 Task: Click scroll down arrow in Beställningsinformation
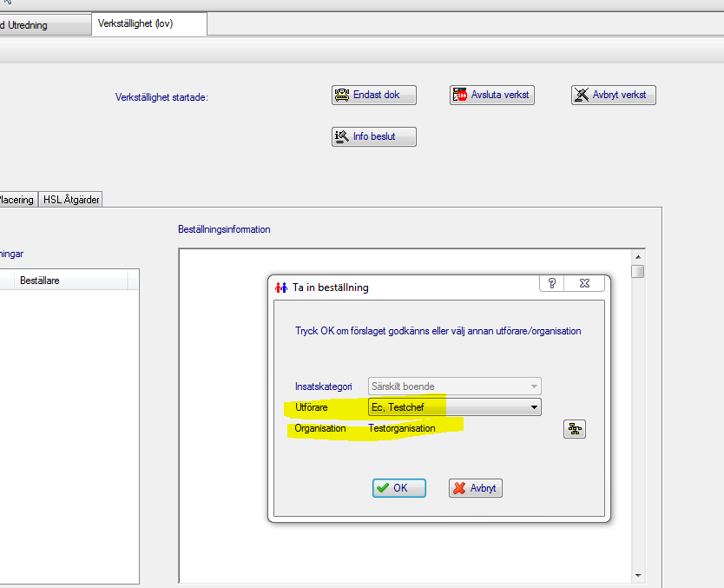[x=638, y=576]
